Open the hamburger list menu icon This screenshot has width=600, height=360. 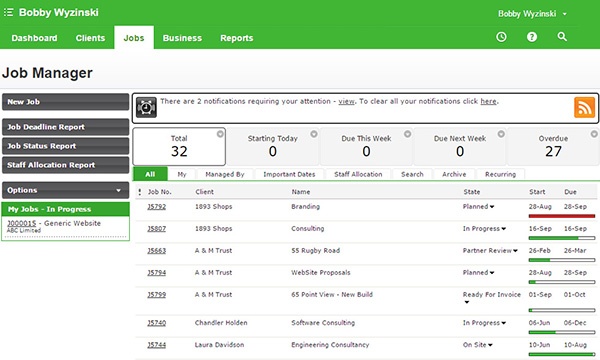click(8, 12)
